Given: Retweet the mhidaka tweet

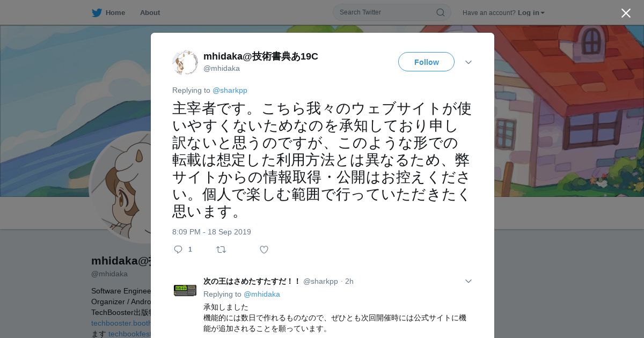Looking at the screenshot, I should point(221,249).
